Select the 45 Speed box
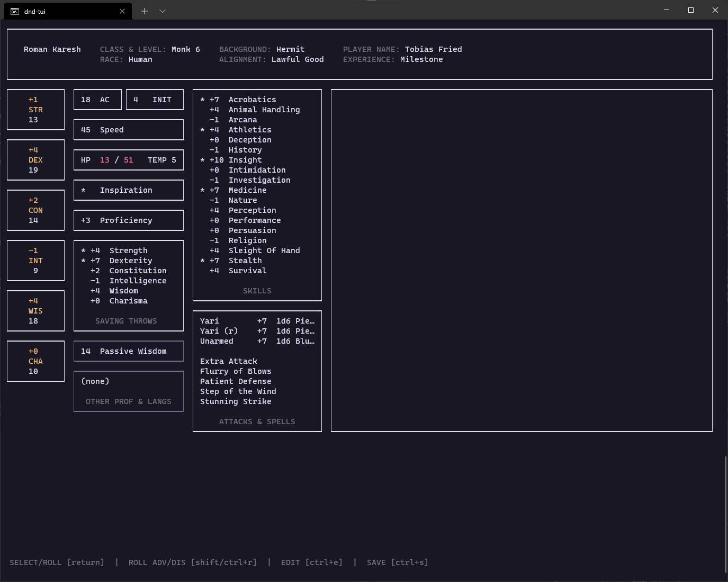Viewport: 728px width, 582px height. coord(129,130)
